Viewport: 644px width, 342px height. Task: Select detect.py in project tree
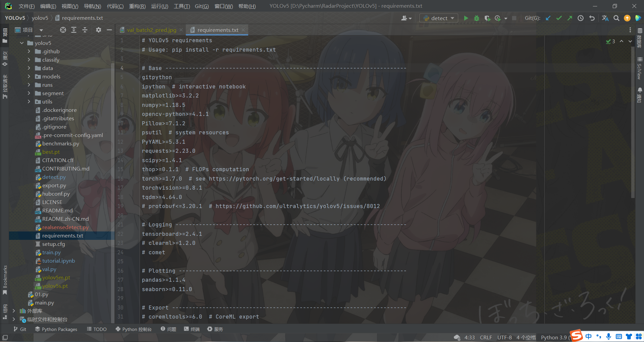tap(54, 177)
